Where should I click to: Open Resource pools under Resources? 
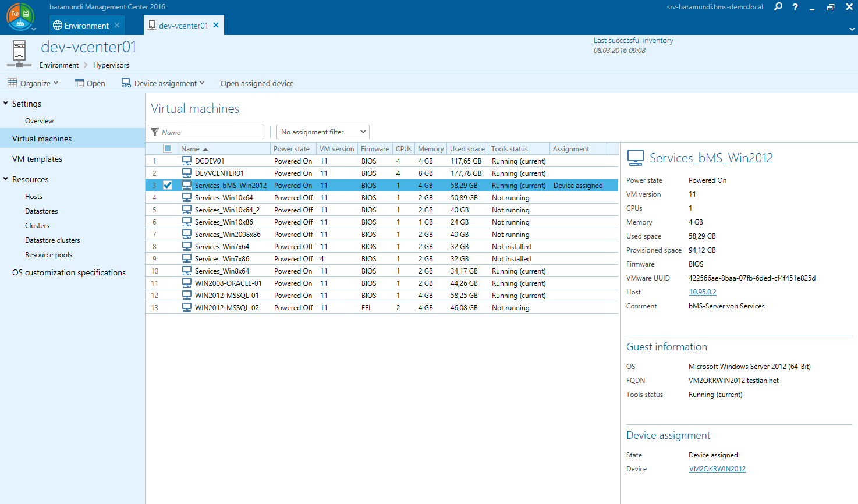[x=48, y=255]
